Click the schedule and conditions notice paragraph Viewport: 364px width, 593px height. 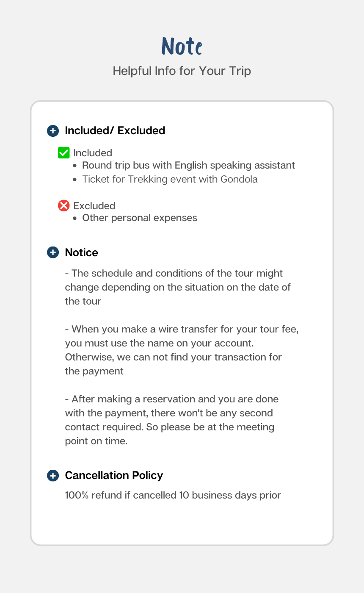coord(178,287)
